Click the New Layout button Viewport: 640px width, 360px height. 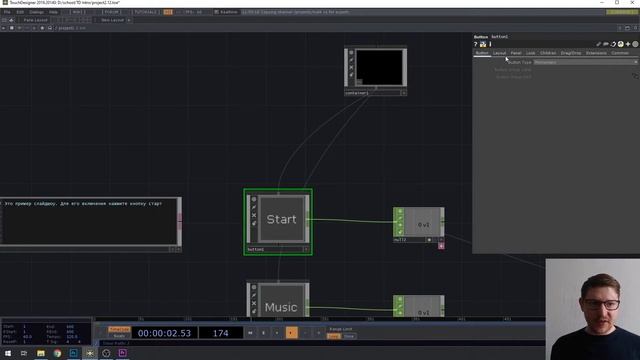click(112, 20)
